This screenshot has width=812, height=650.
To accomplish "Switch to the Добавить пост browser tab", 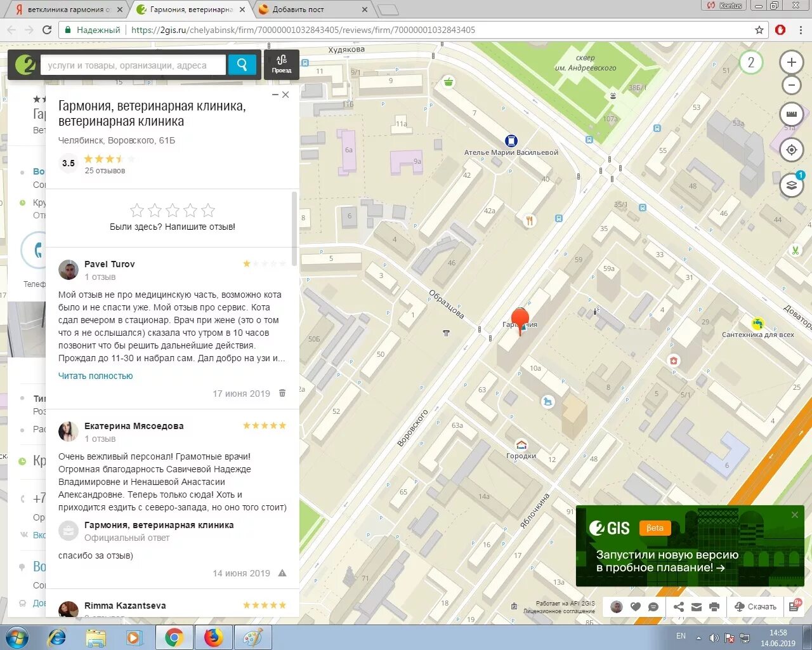I will point(313,10).
